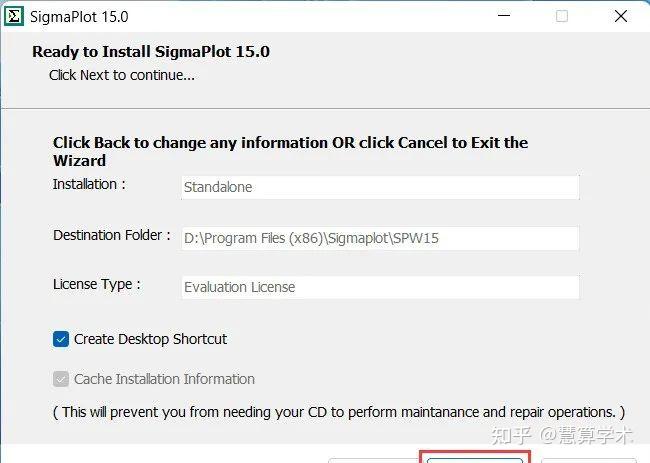Click the Destination Folder path field
Viewport: 650px width, 463px height.
(x=380, y=238)
